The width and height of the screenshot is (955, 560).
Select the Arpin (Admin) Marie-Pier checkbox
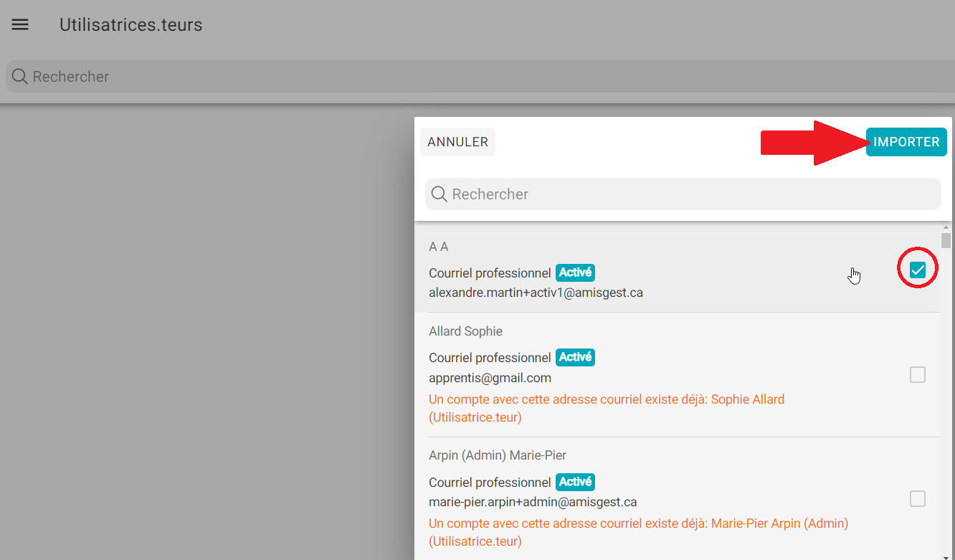coord(917,498)
